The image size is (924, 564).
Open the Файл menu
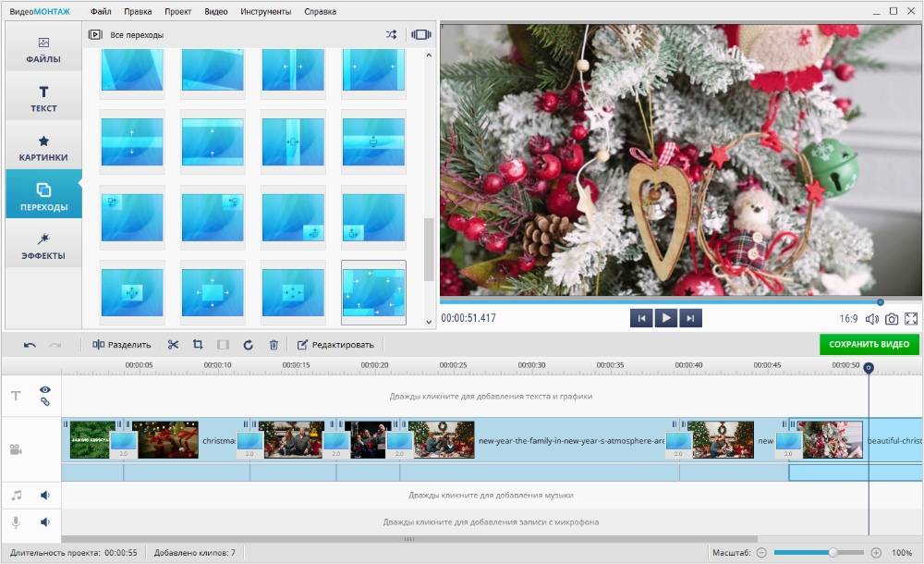102,12
